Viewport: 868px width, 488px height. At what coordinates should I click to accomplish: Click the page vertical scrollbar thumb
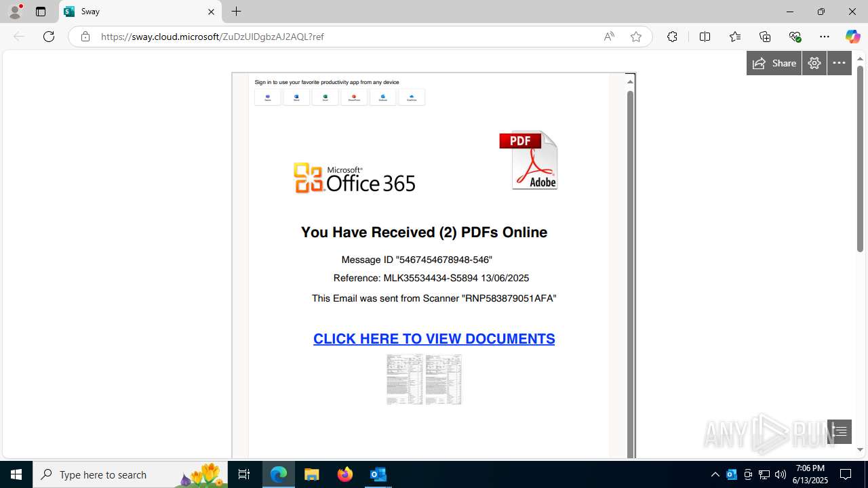pos(860,159)
